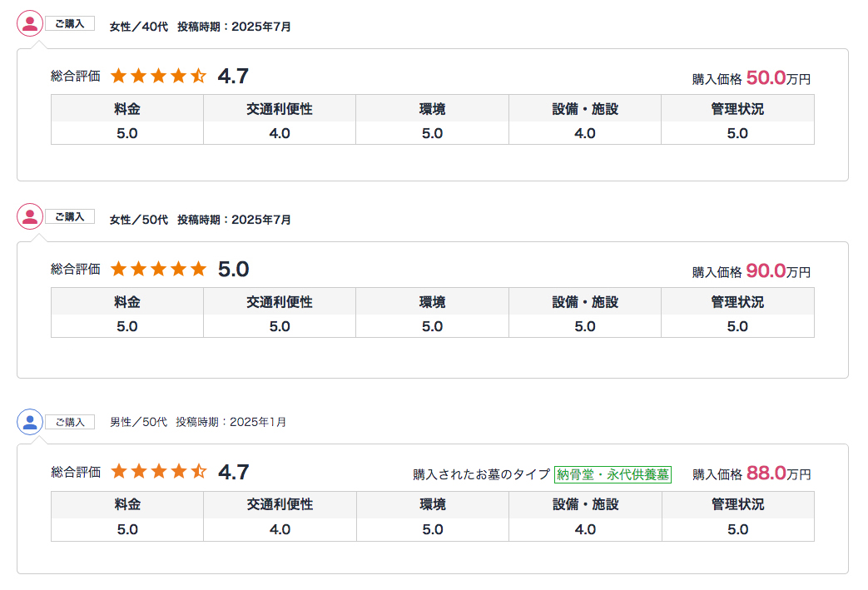The height and width of the screenshot is (590, 868).
Task: Click the ご購入 badge on the 40代 review
Action: tap(70, 23)
